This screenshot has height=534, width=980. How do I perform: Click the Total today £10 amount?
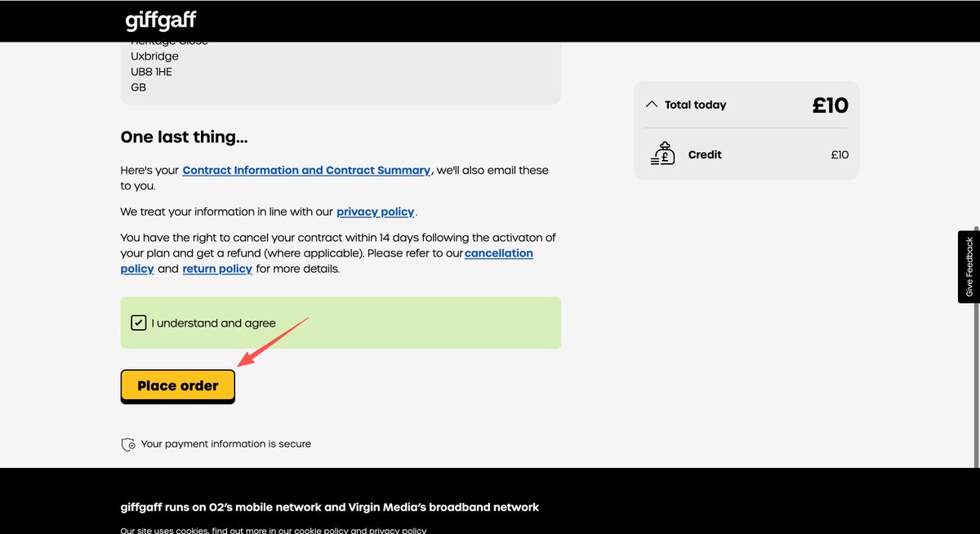830,105
